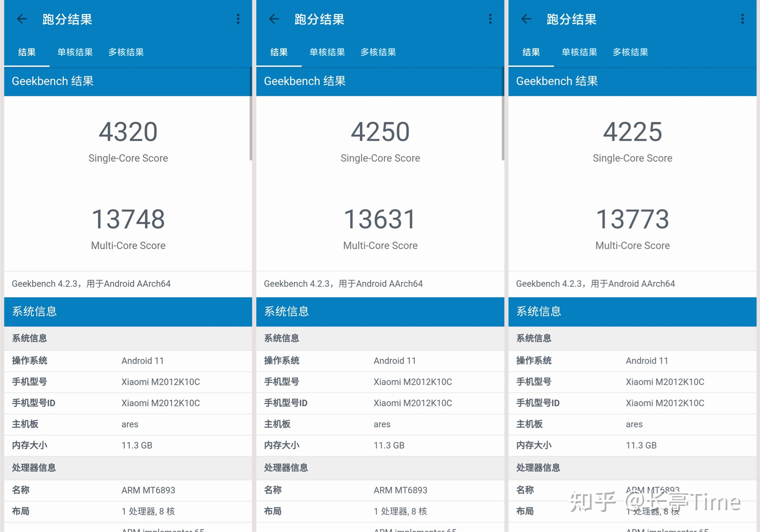Switch to 单核结果 tab in the 4225-score panel
Image resolution: width=760 pixels, height=532 pixels.
tap(580, 52)
